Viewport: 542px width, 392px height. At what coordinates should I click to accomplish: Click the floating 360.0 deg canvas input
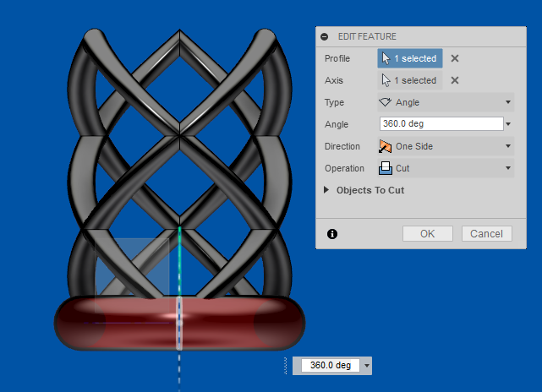point(331,366)
